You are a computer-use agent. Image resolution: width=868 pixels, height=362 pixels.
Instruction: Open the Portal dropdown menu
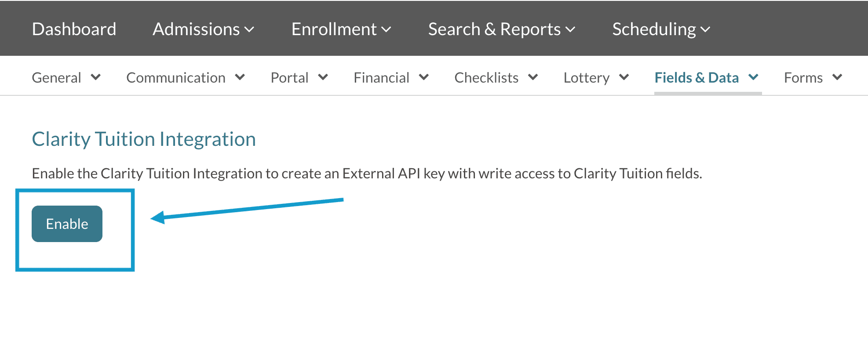point(324,77)
